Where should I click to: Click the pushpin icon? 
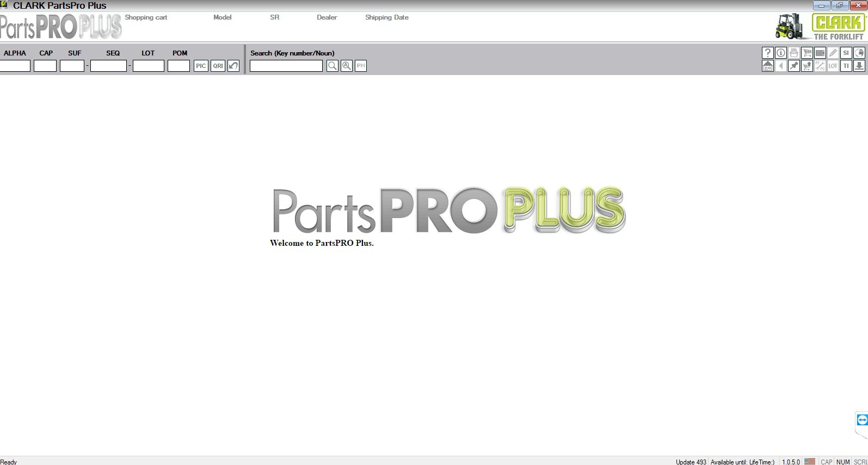coord(793,66)
